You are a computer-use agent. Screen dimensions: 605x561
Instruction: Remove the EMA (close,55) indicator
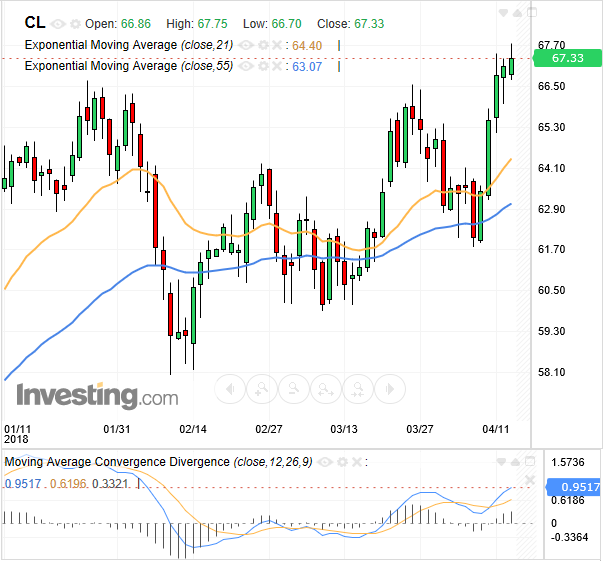point(277,66)
